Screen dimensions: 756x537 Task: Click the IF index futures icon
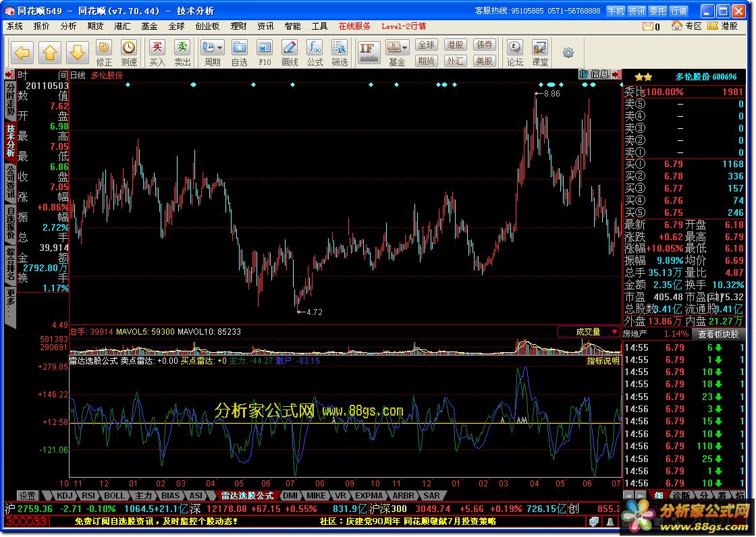(x=369, y=52)
